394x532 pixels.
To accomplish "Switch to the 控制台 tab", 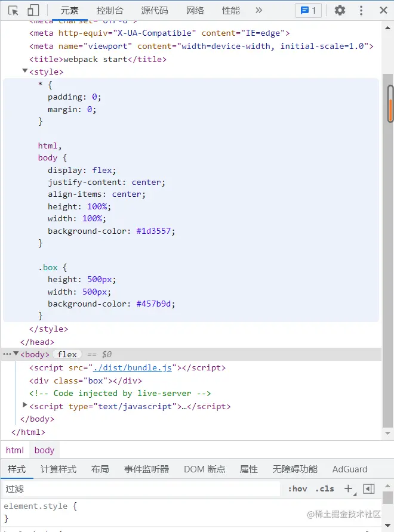I will [110, 11].
